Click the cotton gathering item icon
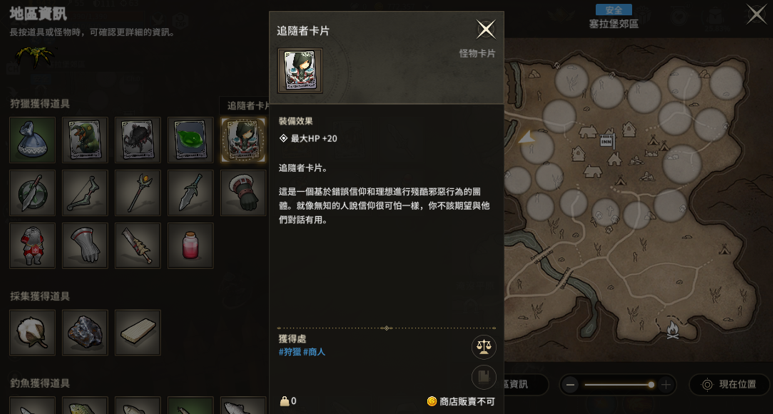The image size is (773, 414). [x=33, y=333]
